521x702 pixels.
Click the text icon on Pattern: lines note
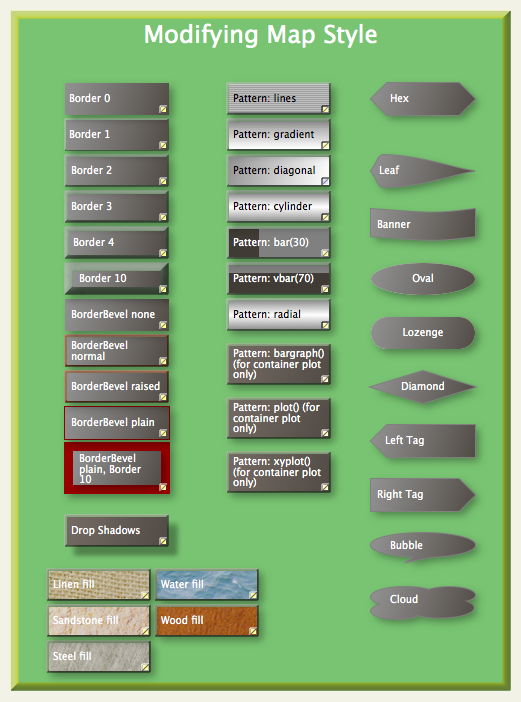[x=325, y=109]
